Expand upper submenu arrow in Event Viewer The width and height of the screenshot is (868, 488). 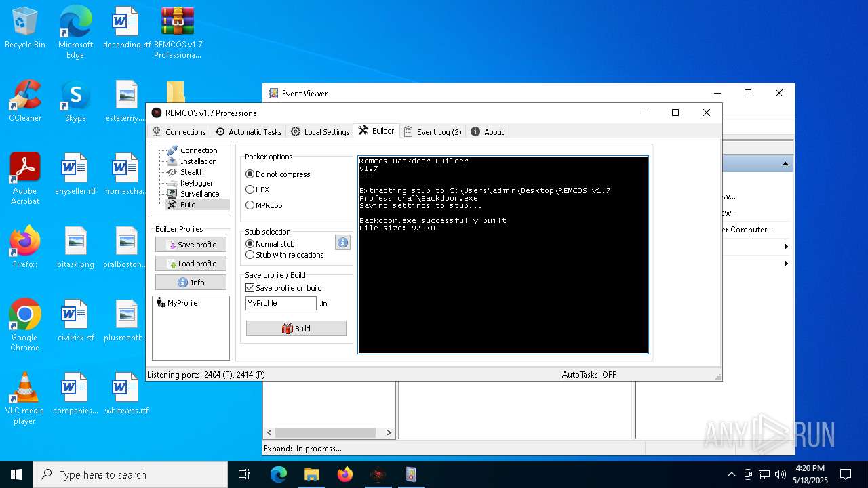tap(786, 246)
